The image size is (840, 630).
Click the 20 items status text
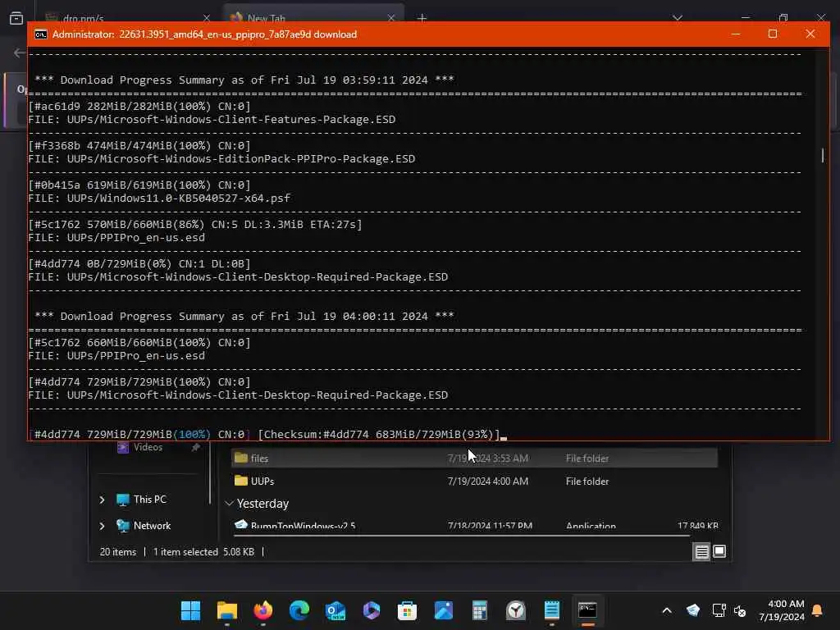[x=118, y=552]
